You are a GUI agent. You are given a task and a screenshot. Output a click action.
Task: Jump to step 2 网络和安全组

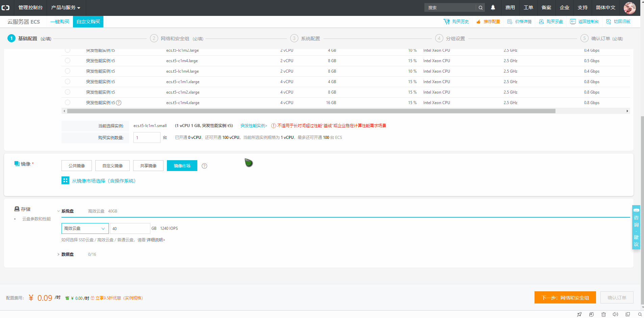pyautogui.click(x=177, y=39)
